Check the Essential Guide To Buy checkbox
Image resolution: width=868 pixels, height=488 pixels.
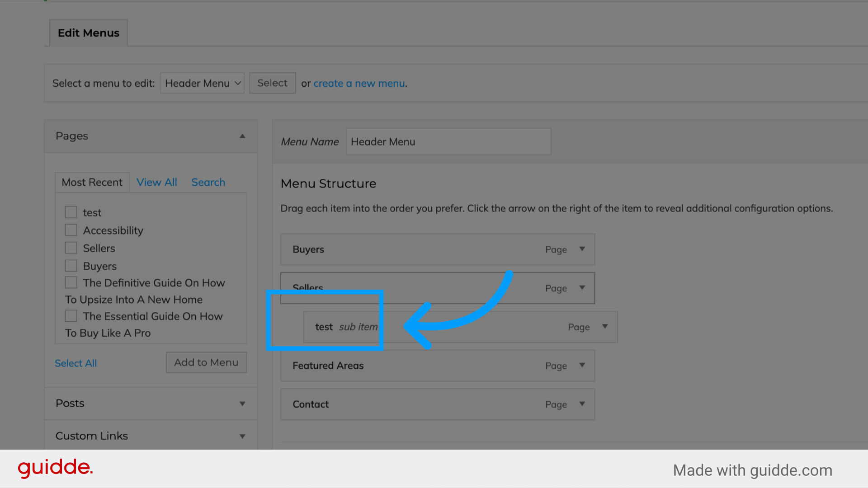71,316
